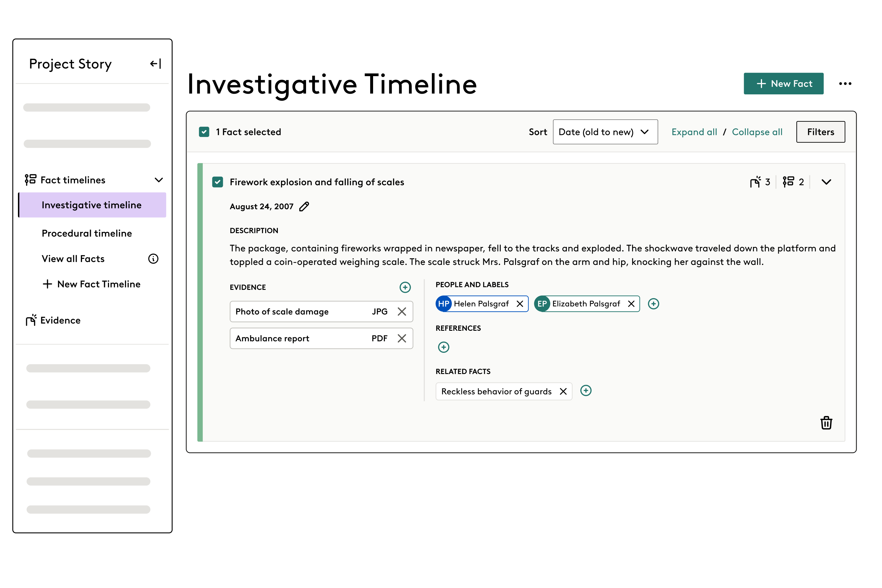Open Evidence section in sidebar
The image size is (882, 588).
click(60, 320)
